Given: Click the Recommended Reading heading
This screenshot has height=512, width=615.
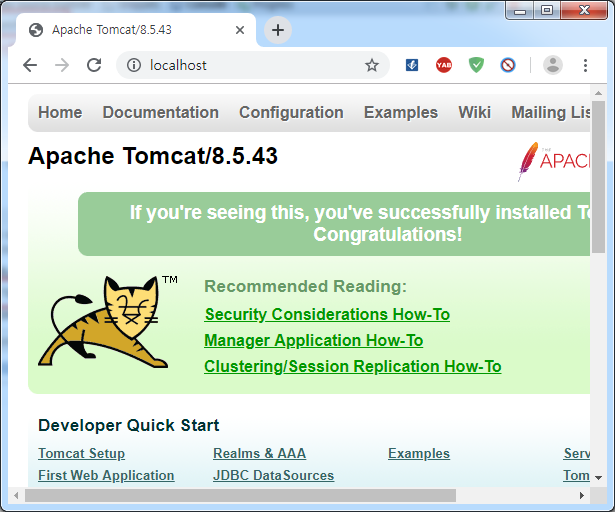Looking at the screenshot, I should (306, 286).
